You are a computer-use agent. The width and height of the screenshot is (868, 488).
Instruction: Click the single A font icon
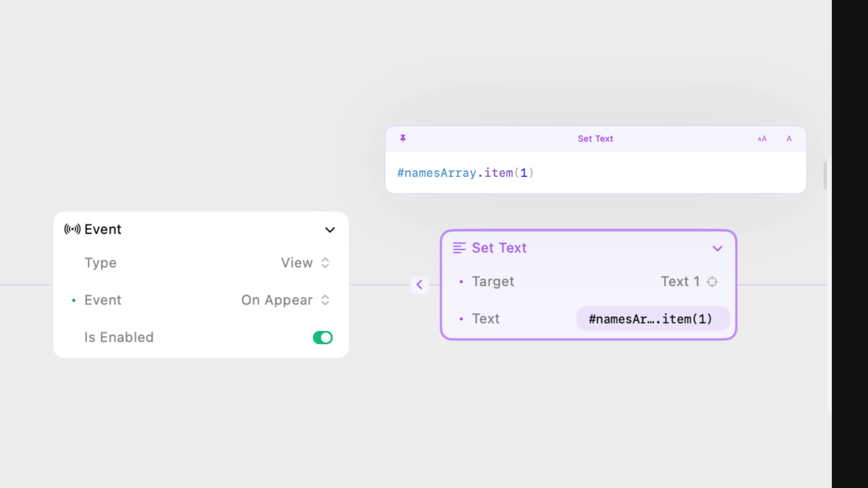coord(789,139)
